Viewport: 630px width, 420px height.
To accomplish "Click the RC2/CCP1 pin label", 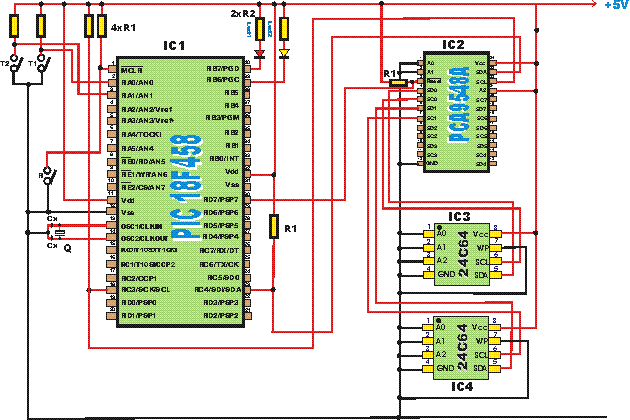I will 139,278.
